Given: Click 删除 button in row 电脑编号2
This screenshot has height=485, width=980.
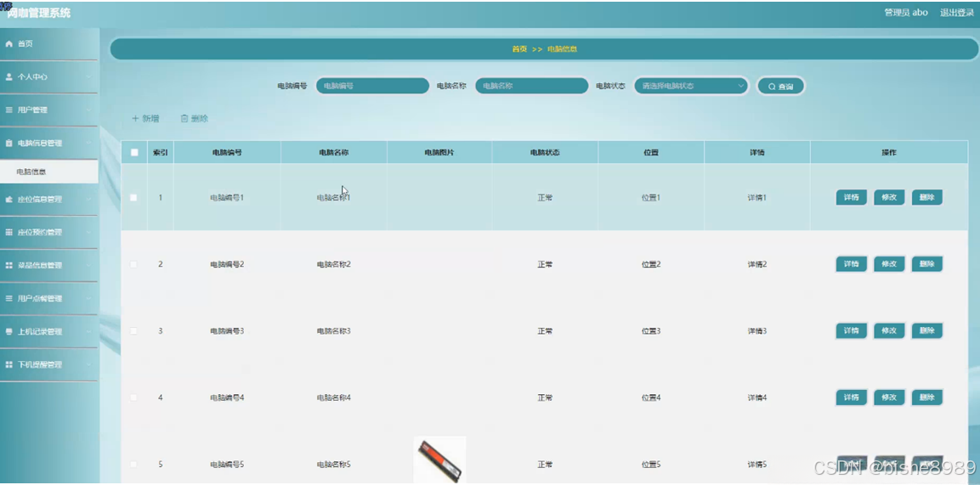Looking at the screenshot, I should point(926,264).
